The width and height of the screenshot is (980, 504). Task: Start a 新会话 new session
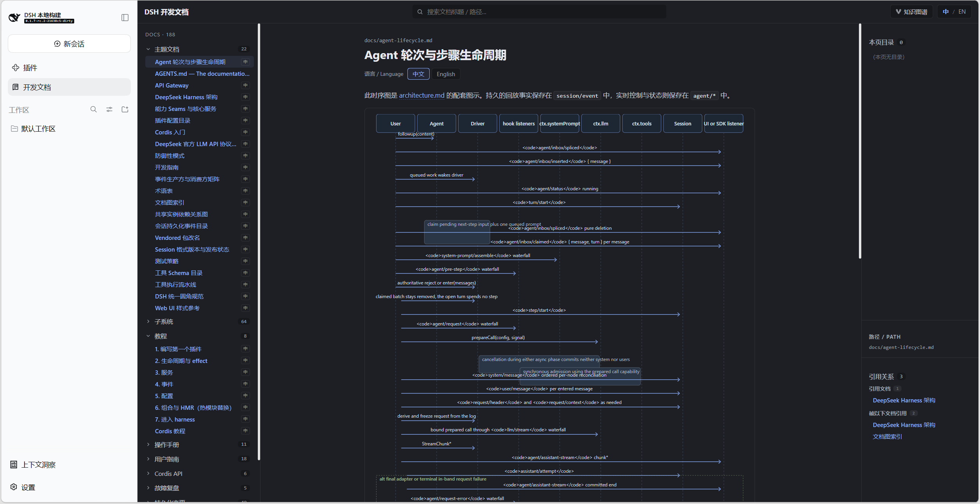(69, 44)
